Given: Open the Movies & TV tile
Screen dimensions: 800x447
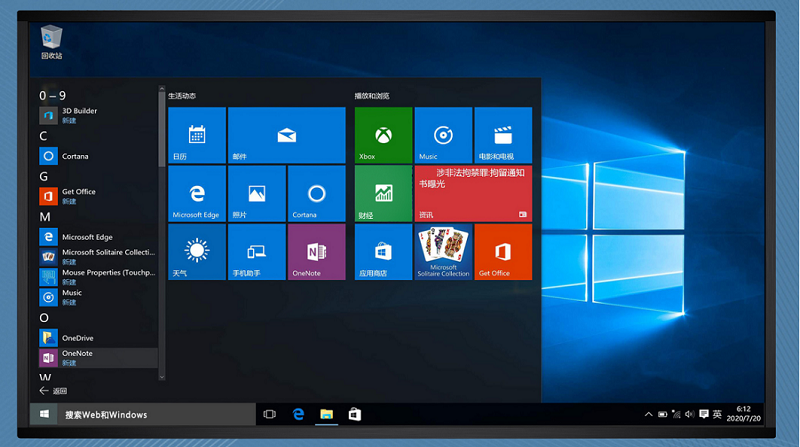Looking at the screenshot, I should (x=503, y=135).
